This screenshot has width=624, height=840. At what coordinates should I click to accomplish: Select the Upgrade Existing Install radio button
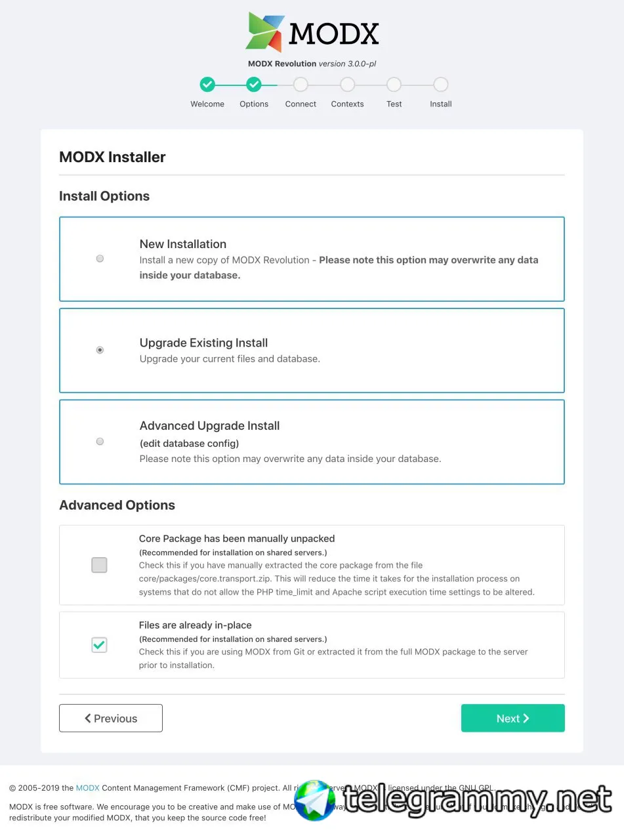click(100, 350)
